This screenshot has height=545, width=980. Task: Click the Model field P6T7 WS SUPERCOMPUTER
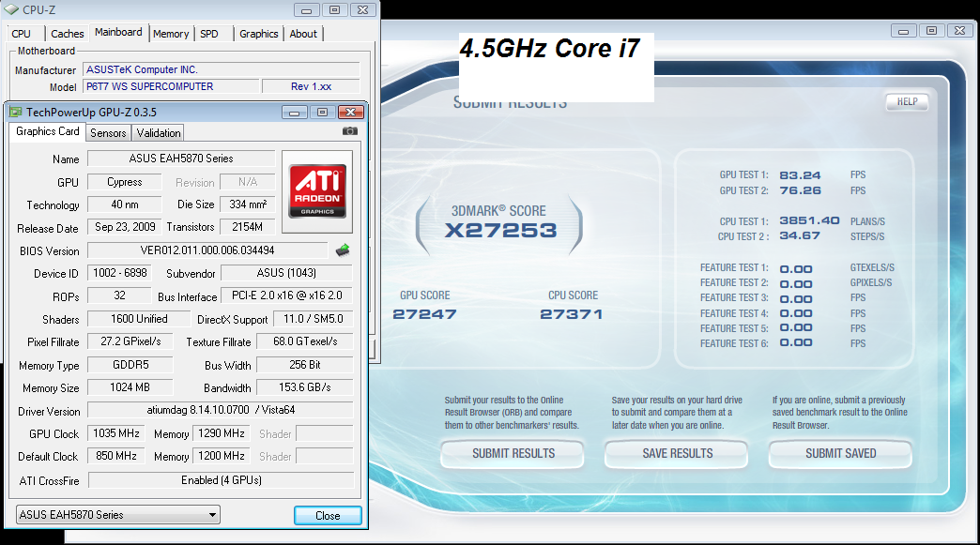(171, 86)
